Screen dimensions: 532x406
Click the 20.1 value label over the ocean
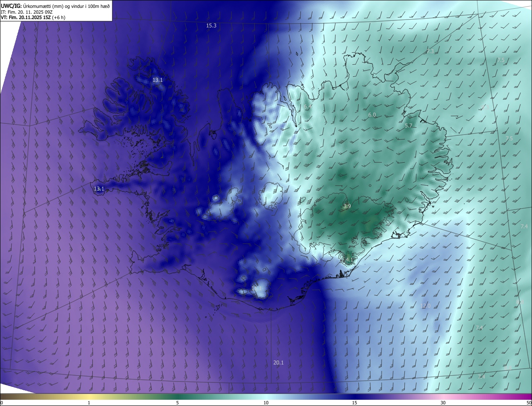pyautogui.click(x=278, y=363)
